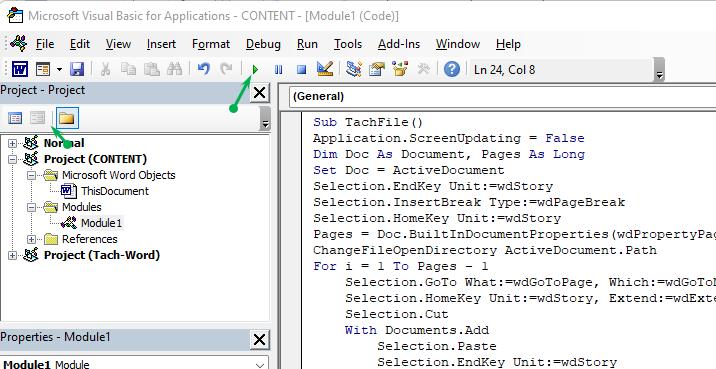
Task: Collapse the Project (CONTENT) node
Action: 12,159
